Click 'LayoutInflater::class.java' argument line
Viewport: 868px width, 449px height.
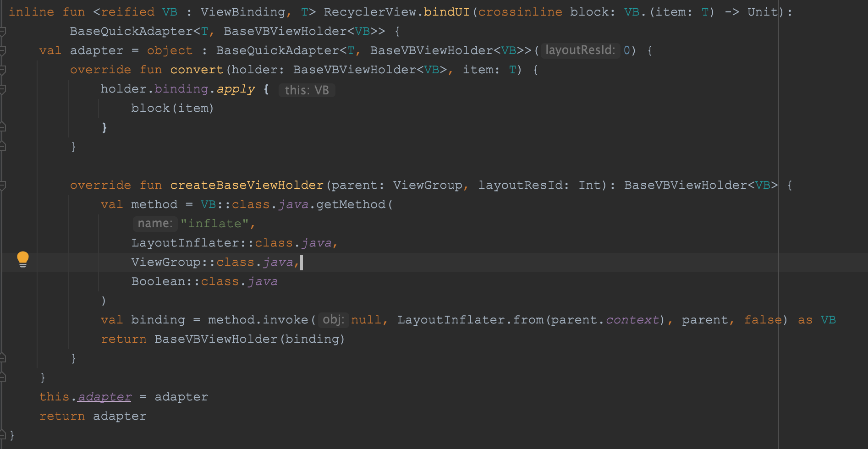231,243
